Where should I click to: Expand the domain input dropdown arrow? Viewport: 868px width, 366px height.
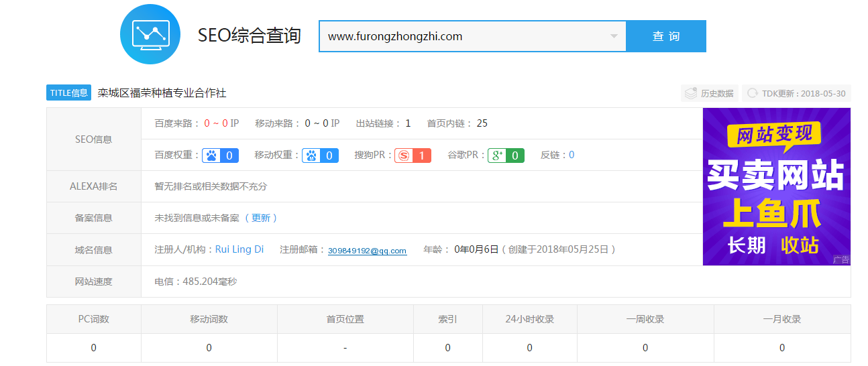click(614, 36)
